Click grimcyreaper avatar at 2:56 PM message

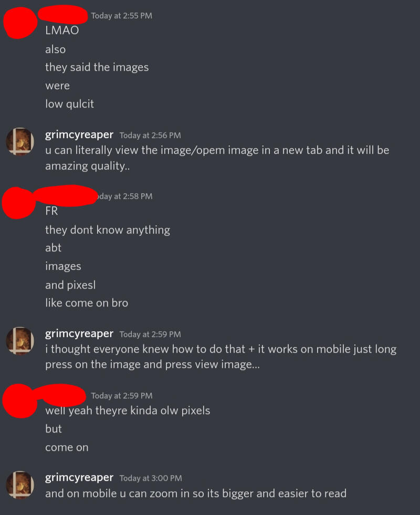coord(20,142)
